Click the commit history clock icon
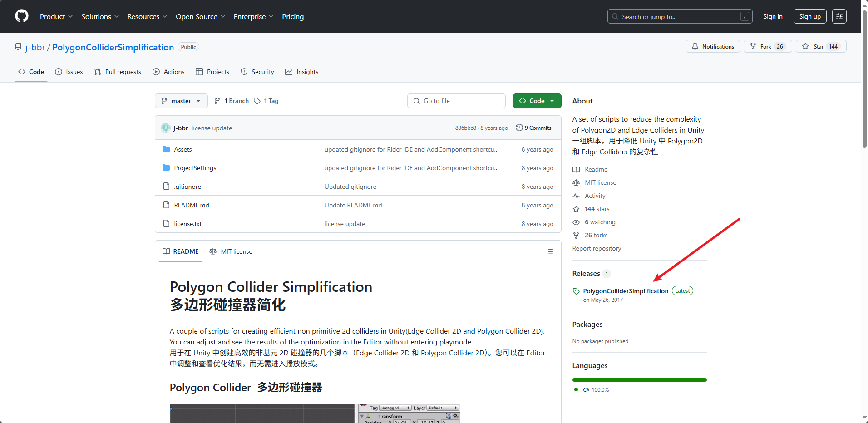 tap(519, 128)
